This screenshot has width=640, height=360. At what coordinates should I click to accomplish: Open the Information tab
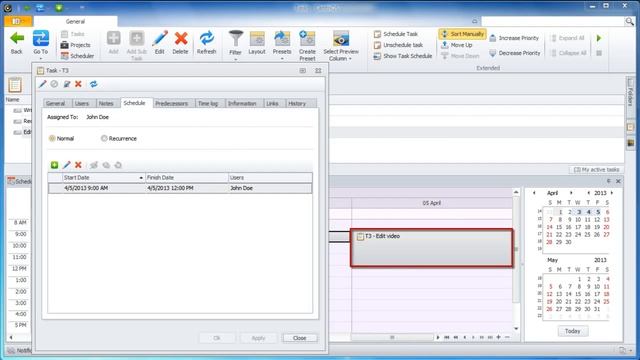point(242,104)
